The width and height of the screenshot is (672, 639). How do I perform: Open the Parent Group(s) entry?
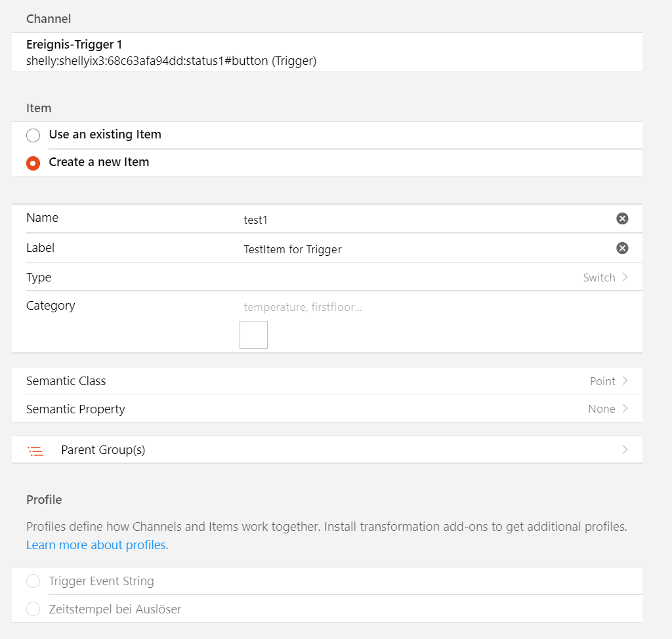coord(103,450)
